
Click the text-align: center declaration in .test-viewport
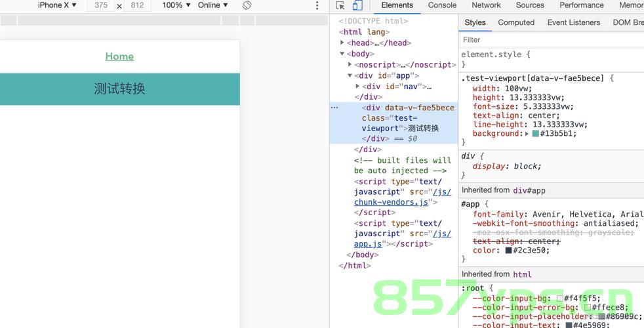[516, 115]
